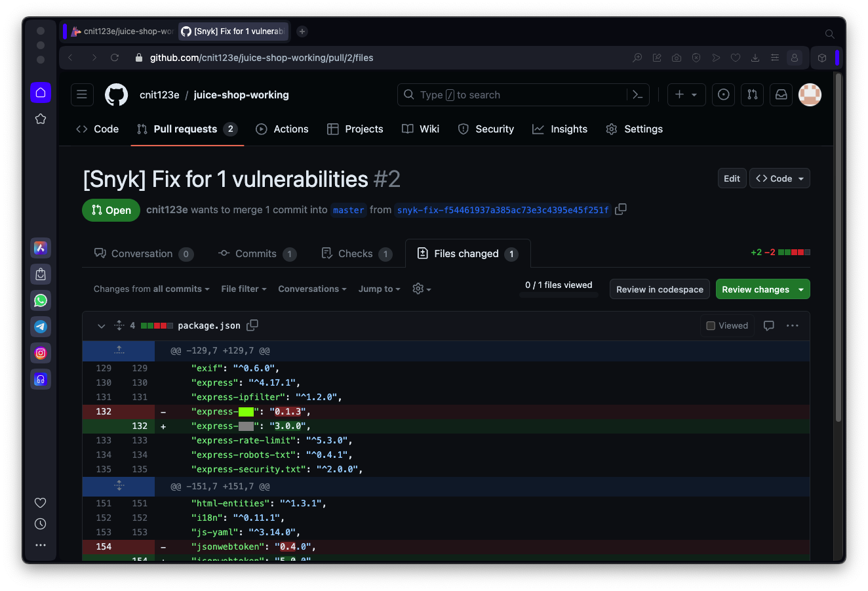Open the issues icon in header
Viewport: 868px width, 591px height.
click(723, 94)
